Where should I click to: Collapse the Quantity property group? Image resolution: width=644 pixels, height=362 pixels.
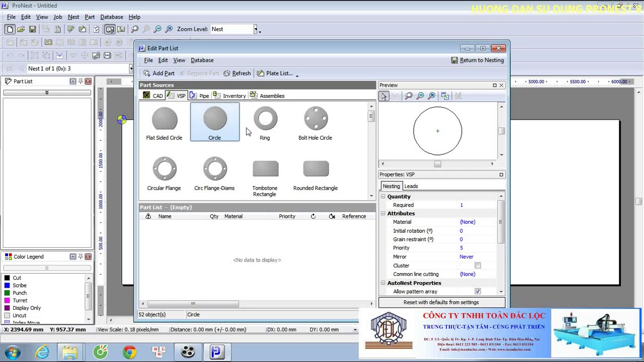pos(383,197)
